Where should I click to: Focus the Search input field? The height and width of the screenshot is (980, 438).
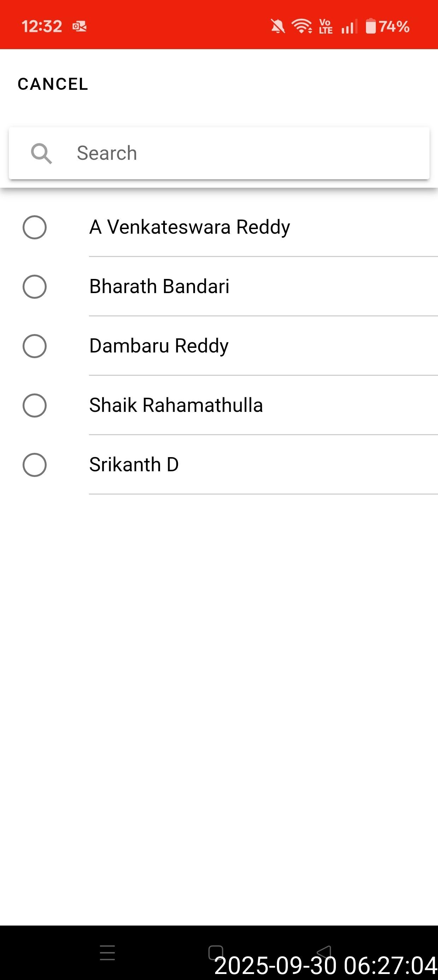point(243,153)
